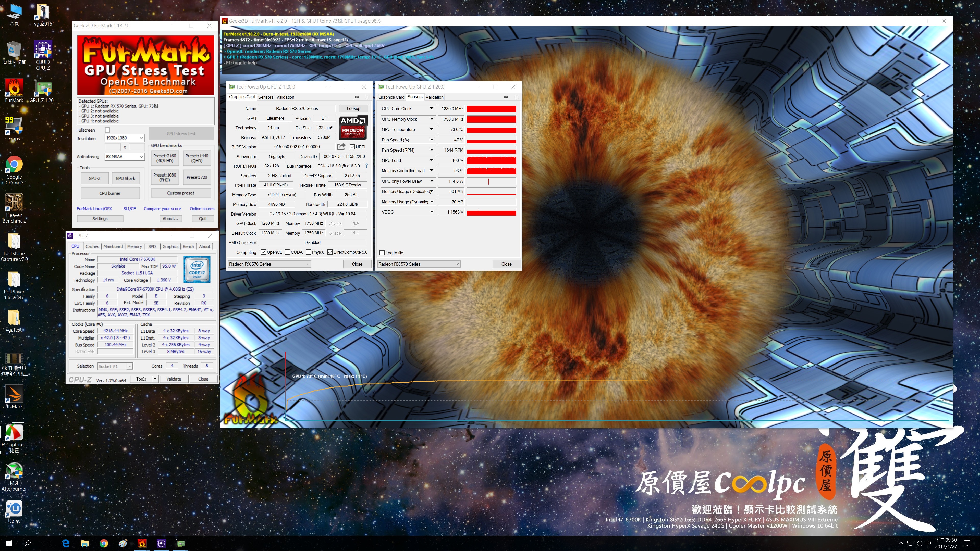Image resolution: width=980 pixels, height=551 pixels.
Task: Open hamburger menu in GPU-Z Graphics Card window
Action: pyautogui.click(x=367, y=97)
